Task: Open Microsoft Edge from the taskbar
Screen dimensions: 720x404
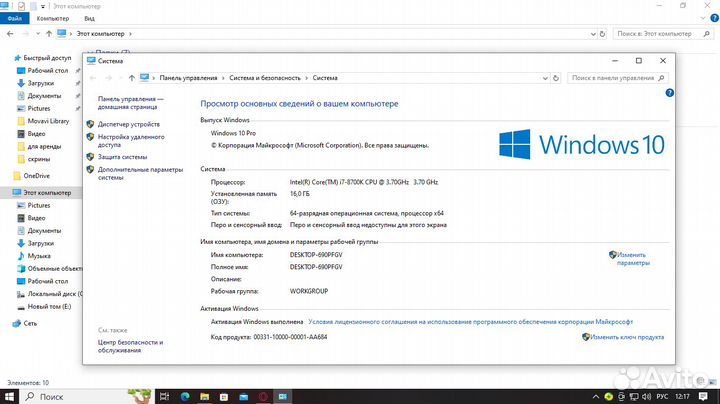Action: [185, 397]
